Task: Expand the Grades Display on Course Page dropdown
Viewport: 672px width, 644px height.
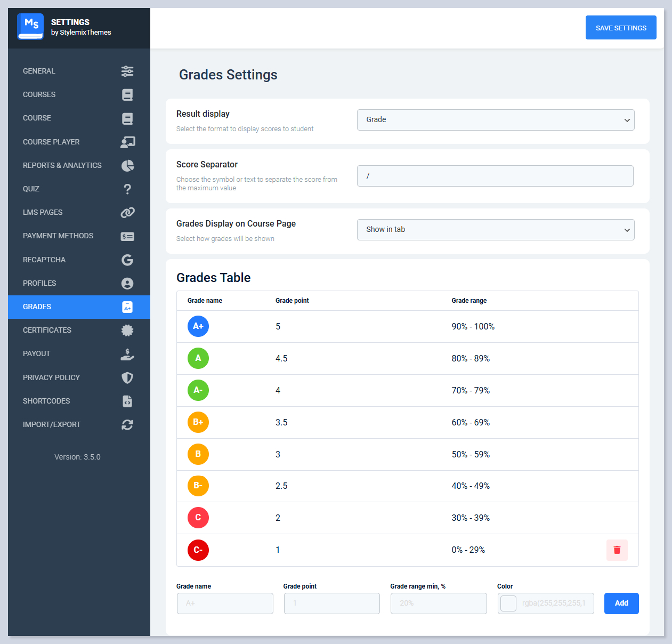Action: coord(495,230)
